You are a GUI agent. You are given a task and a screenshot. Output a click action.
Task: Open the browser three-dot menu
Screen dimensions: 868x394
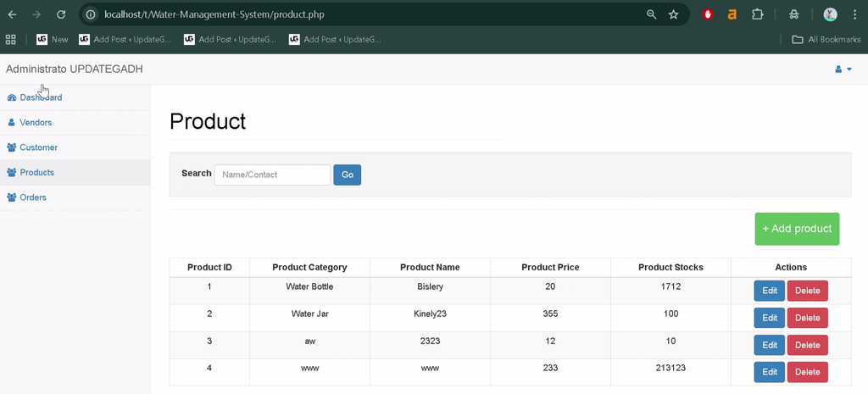point(855,15)
